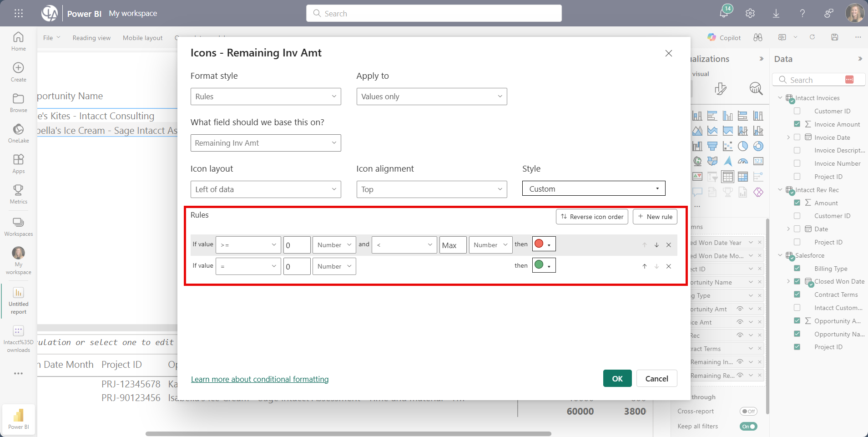Move the first rule down with arrow
The width and height of the screenshot is (868, 437).
tap(656, 245)
